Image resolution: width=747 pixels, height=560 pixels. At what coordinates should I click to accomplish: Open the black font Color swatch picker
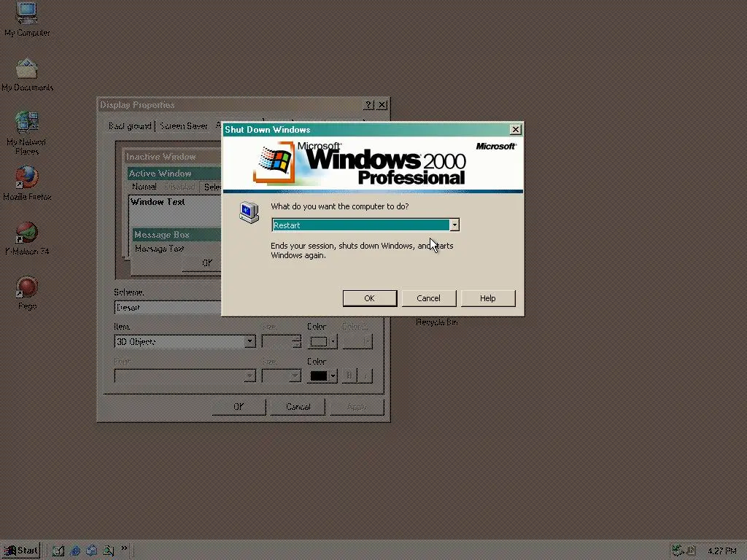pos(322,376)
